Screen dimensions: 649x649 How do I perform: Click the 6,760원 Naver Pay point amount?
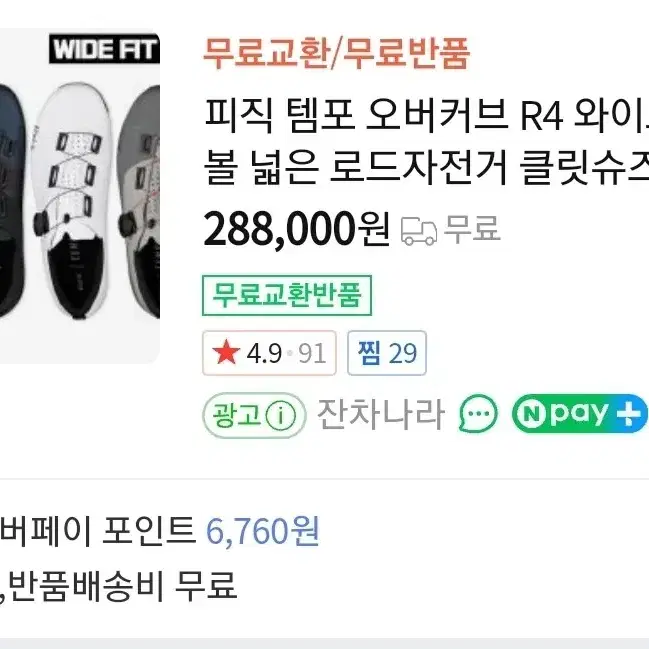coord(263,531)
